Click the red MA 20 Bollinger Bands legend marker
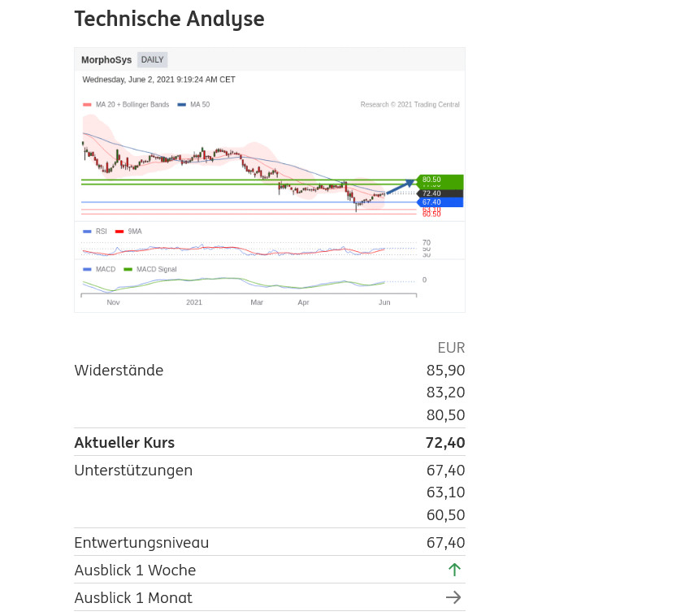 (x=87, y=105)
